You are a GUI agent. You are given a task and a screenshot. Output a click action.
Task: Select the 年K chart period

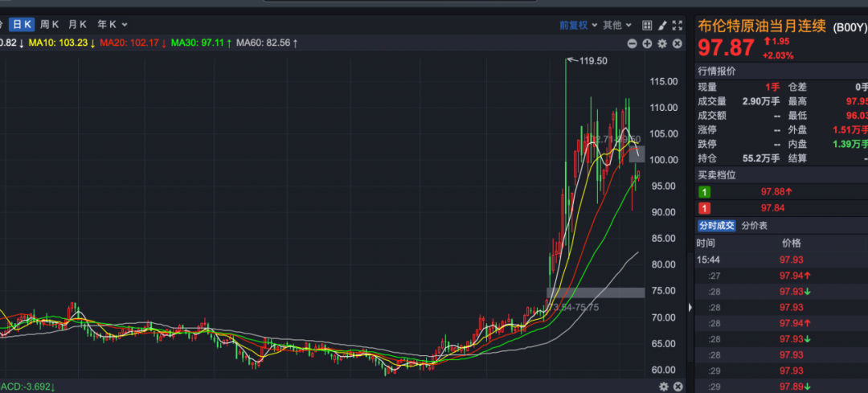tap(107, 24)
